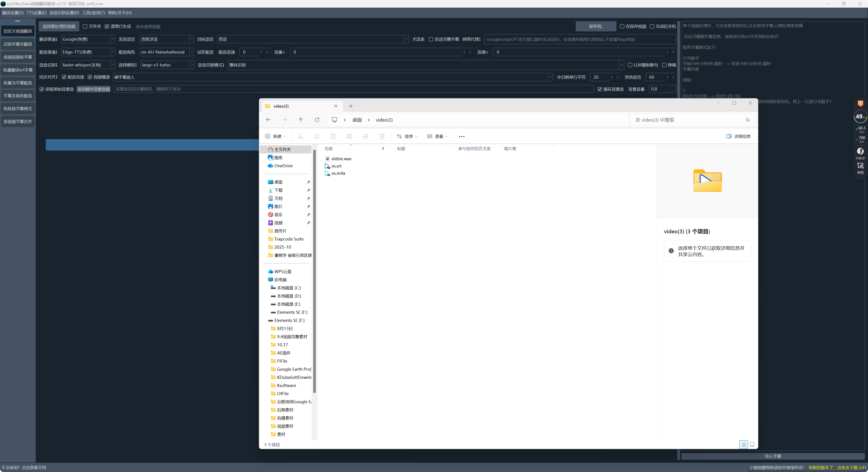This screenshot has width=868, height=472.
Task: Click the screenshot crop icon in side widget
Action: coord(860,165)
